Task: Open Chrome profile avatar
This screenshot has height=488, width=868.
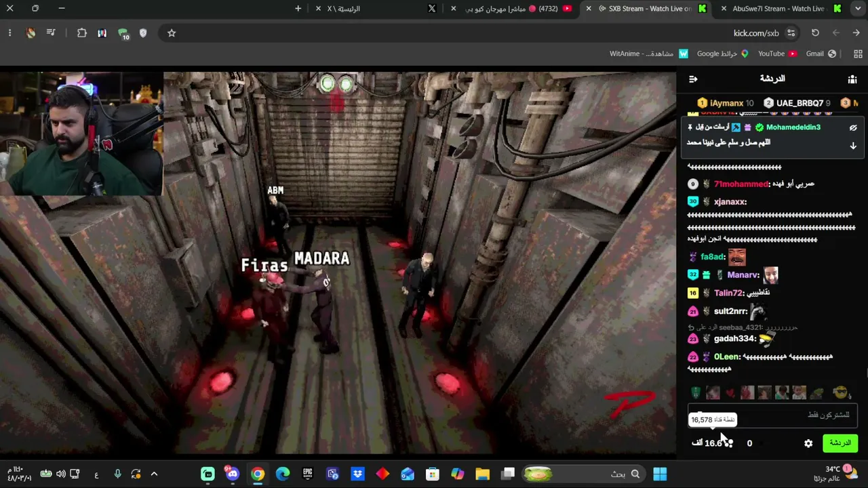Action: 31,33
